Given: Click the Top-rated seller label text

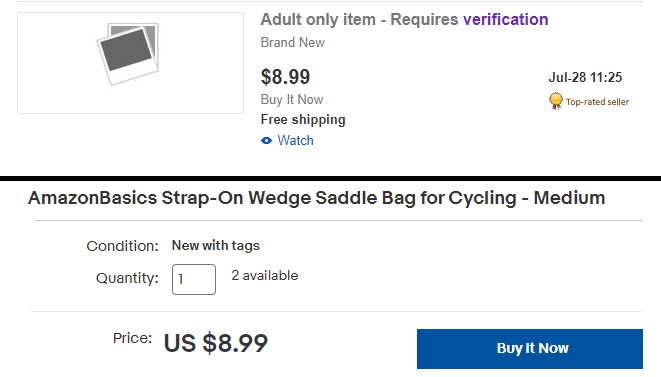Looking at the screenshot, I should click(597, 102).
